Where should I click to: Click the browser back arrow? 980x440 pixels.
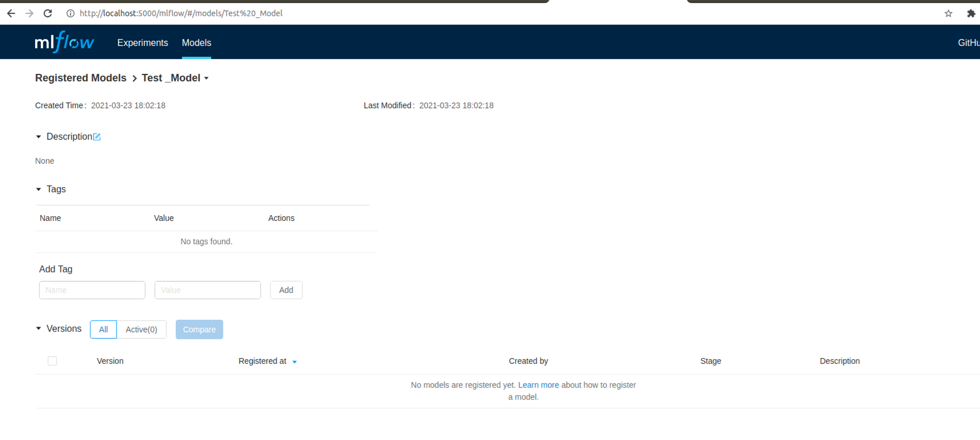click(x=11, y=14)
